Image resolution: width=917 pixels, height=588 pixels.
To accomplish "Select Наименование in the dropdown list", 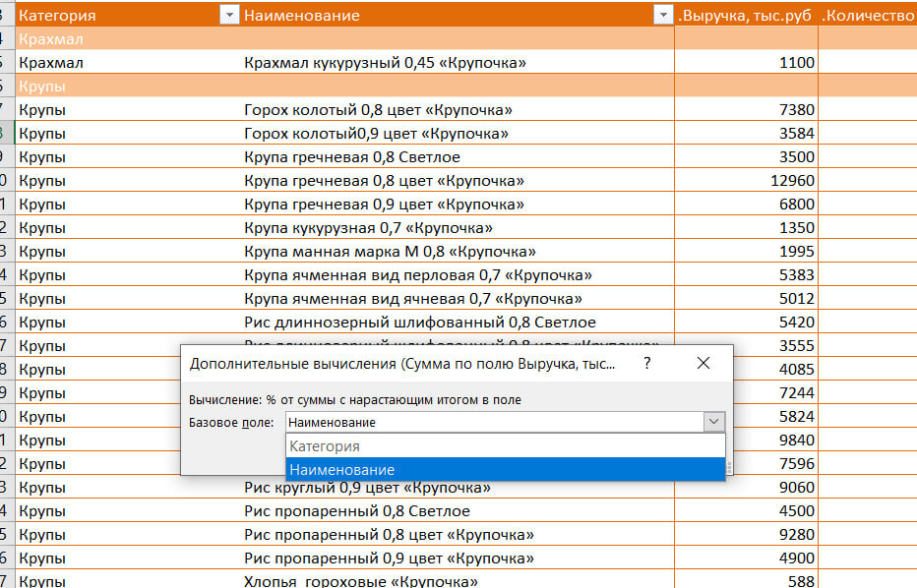I will [x=506, y=469].
